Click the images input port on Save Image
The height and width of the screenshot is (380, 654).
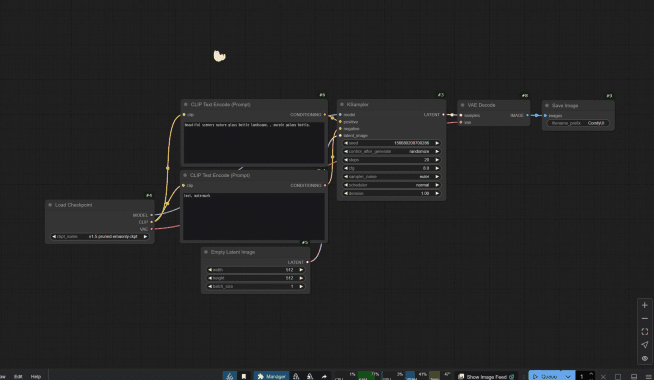click(545, 116)
